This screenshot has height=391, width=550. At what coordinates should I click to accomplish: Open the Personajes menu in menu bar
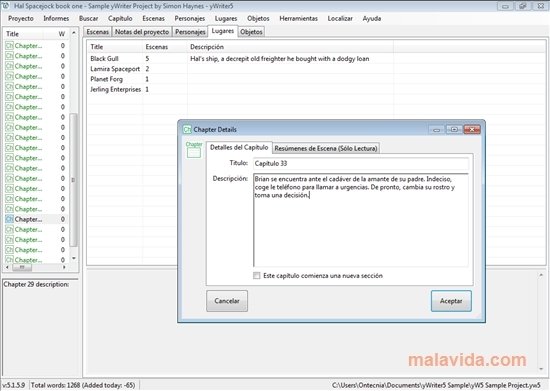(189, 19)
